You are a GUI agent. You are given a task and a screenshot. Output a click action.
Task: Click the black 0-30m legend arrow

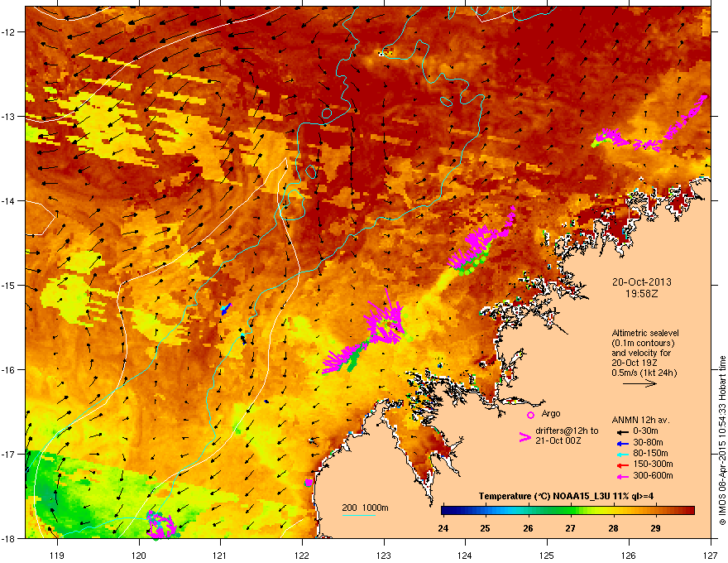(x=621, y=432)
